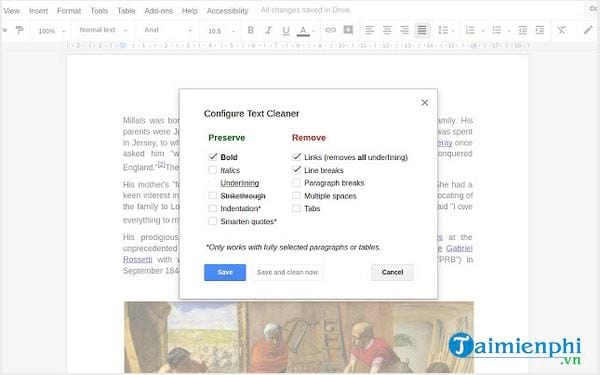
Task: Justify the text alignment
Action: pos(422,30)
